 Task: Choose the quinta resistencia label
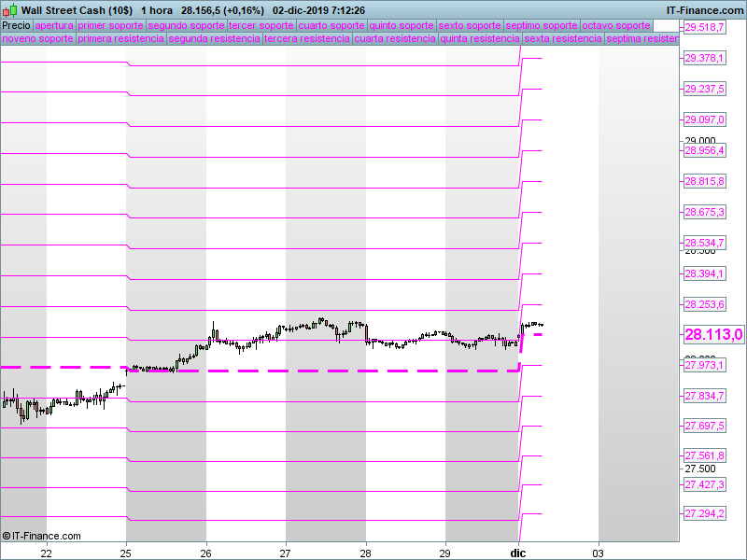(480, 38)
